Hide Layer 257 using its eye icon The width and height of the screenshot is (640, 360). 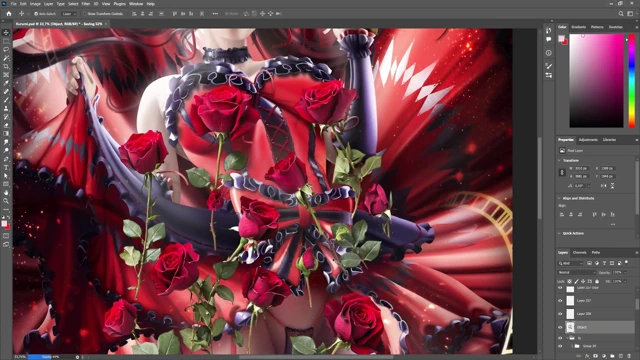pyautogui.click(x=560, y=301)
